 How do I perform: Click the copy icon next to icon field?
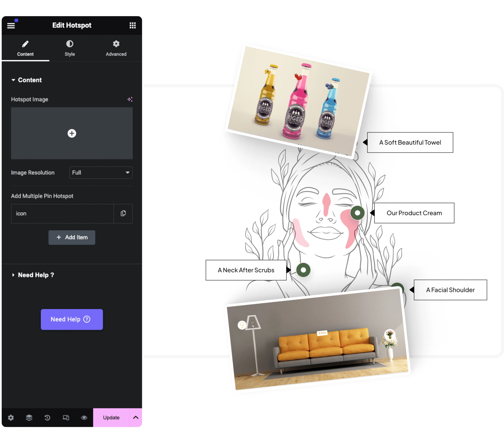pos(124,213)
